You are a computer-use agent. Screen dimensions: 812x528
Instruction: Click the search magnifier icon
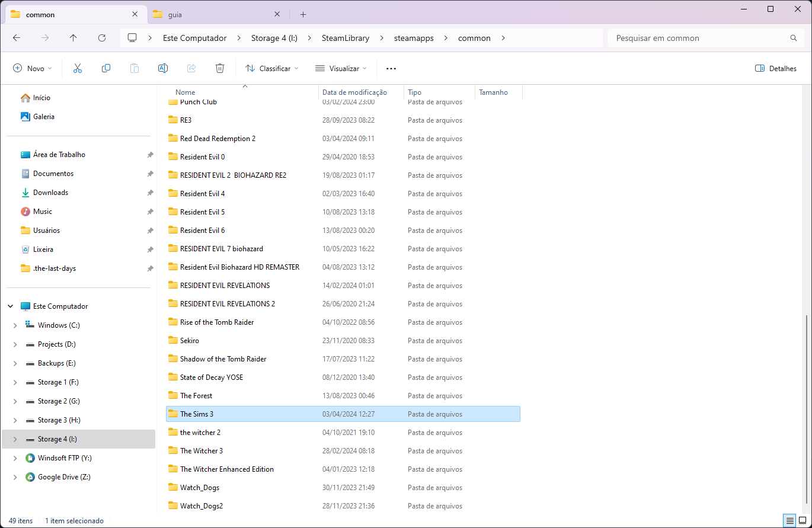point(794,38)
